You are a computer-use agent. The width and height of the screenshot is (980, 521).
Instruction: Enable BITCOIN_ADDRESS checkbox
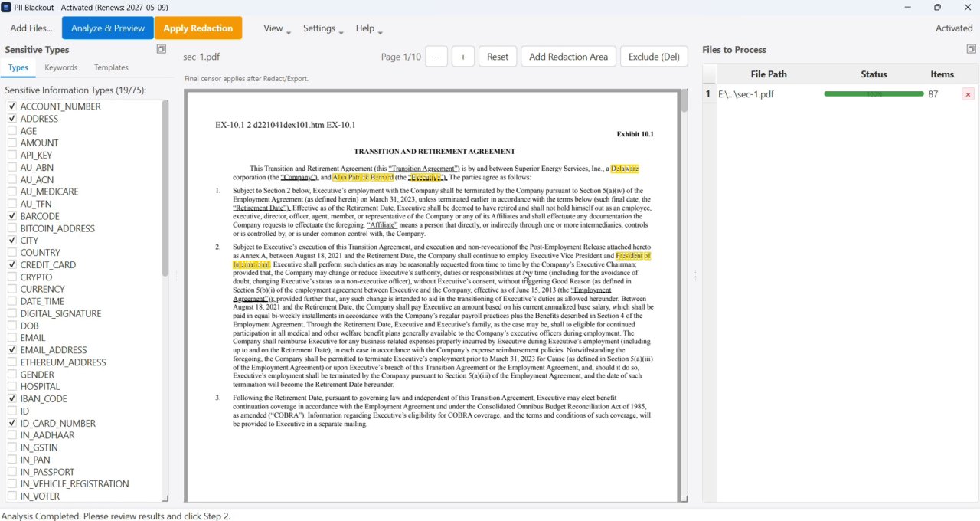point(12,228)
